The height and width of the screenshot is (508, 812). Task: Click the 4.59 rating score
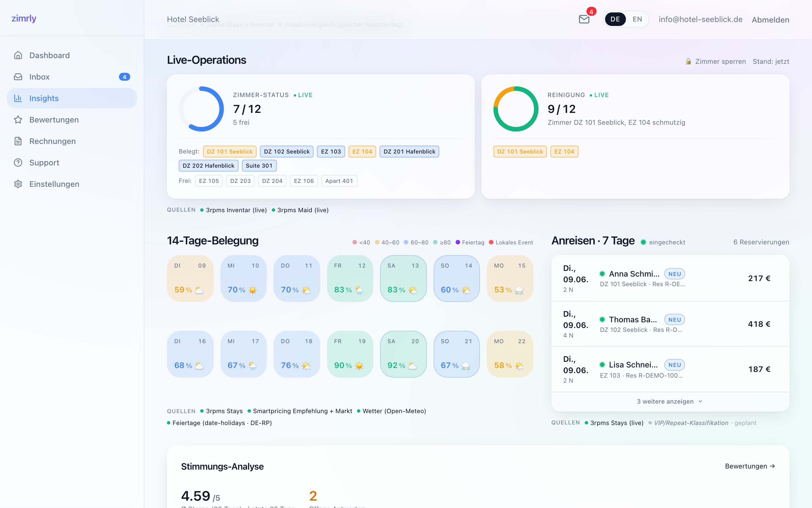[x=196, y=496]
